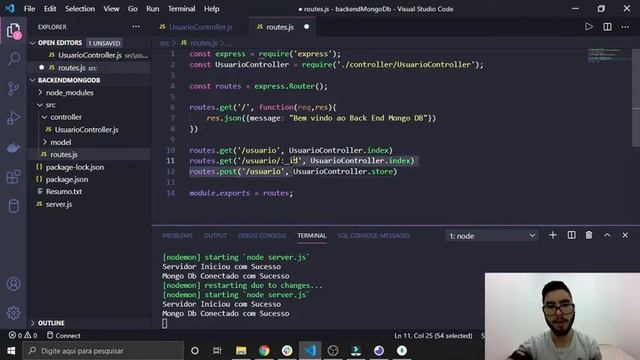Click unsaved dot on routes.js tab
The width and height of the screenshot is (640, 360).
tap(307, 27)
